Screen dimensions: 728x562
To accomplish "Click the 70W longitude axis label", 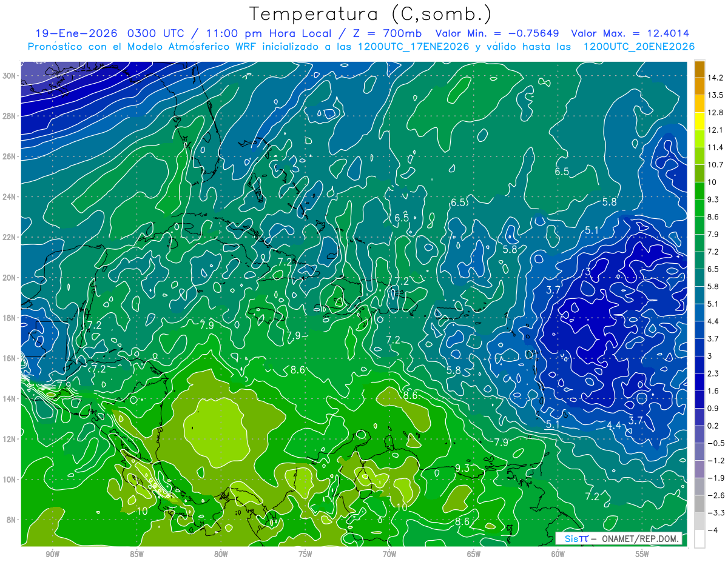I will (389, 554).
